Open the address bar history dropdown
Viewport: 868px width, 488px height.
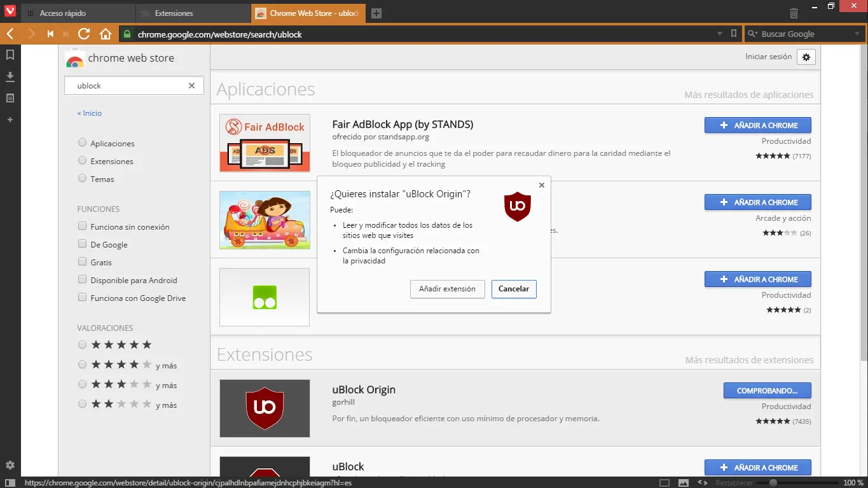[720, 34]
